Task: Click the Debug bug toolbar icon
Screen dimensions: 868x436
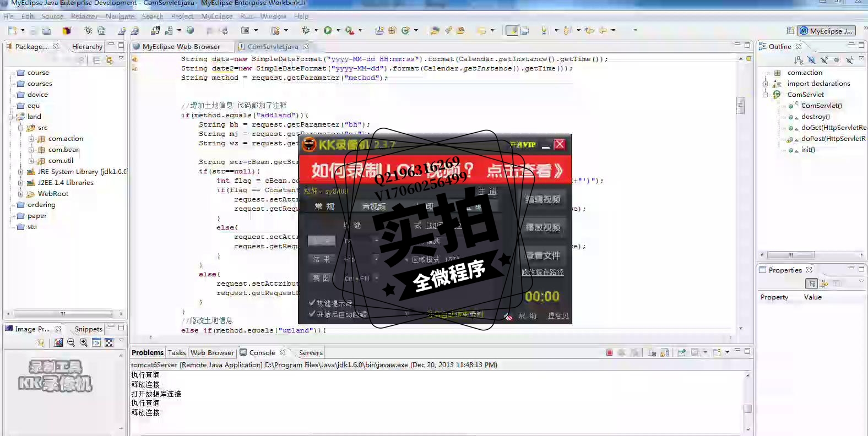Action: pos(306,31)
